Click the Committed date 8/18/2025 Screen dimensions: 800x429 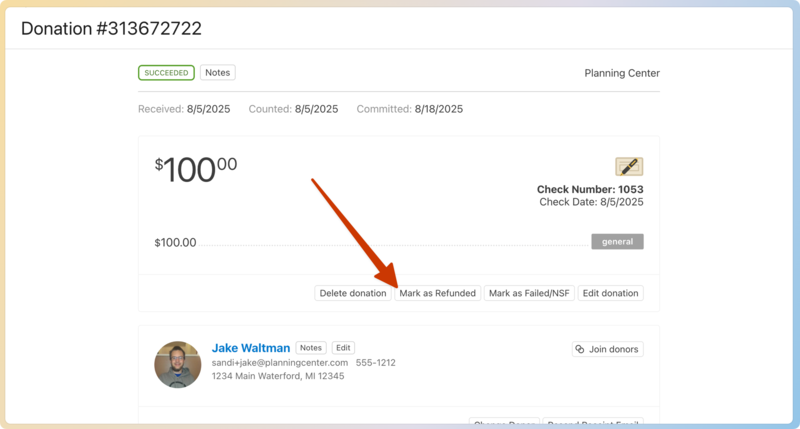coord(438,109)
